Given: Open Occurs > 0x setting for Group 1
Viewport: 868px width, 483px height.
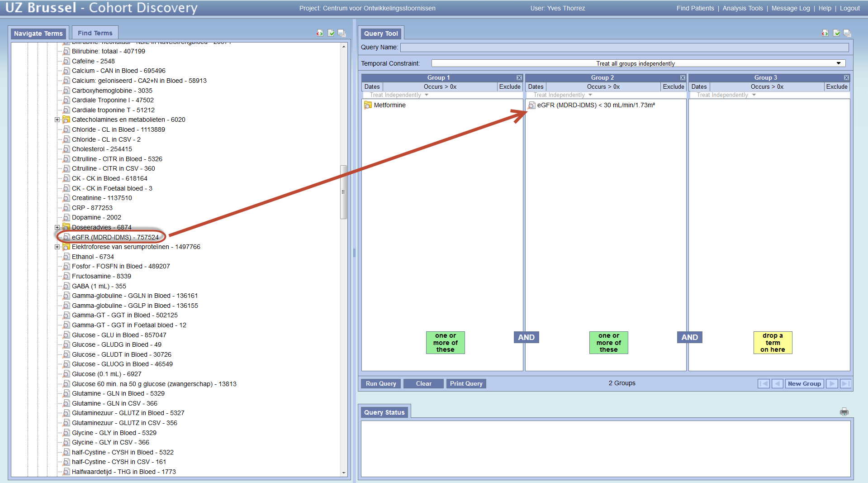Looking at the screenshot, I should (440, 87).
